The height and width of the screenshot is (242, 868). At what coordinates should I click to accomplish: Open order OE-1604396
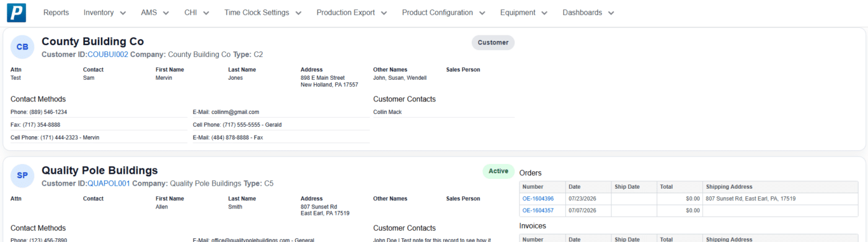pyautogui.click(x=538, y=199)
